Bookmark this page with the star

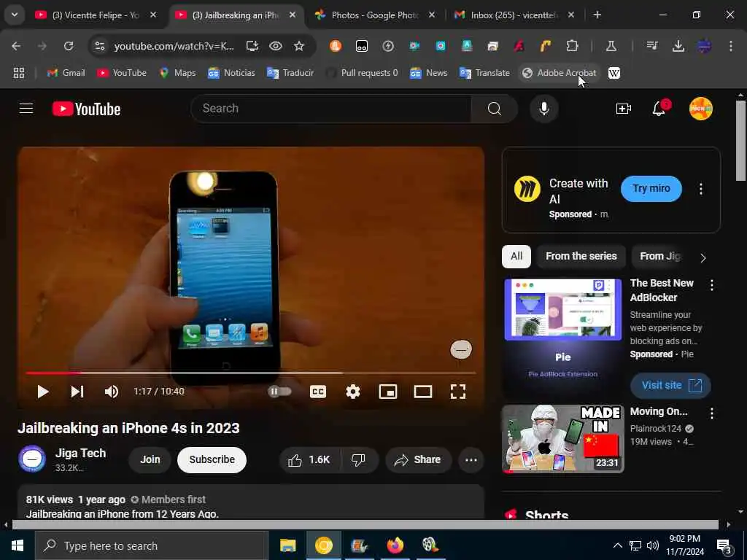[x=298, y=46]
